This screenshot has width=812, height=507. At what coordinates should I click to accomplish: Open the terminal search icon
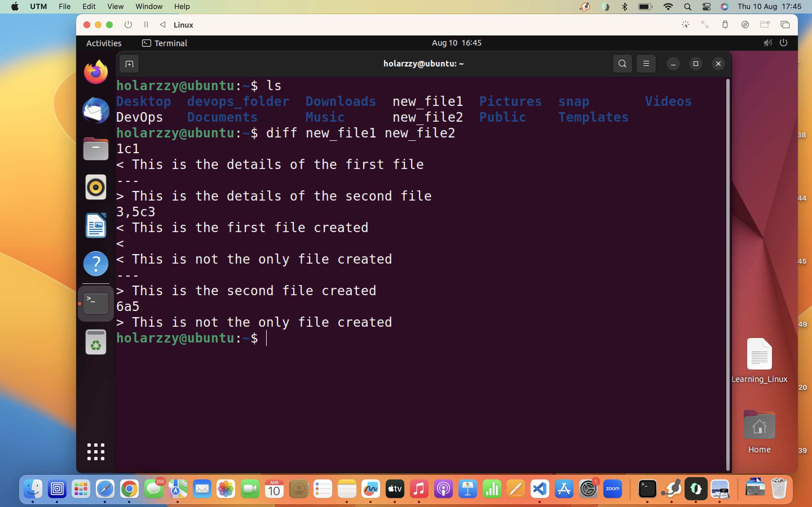click(622, 63)
